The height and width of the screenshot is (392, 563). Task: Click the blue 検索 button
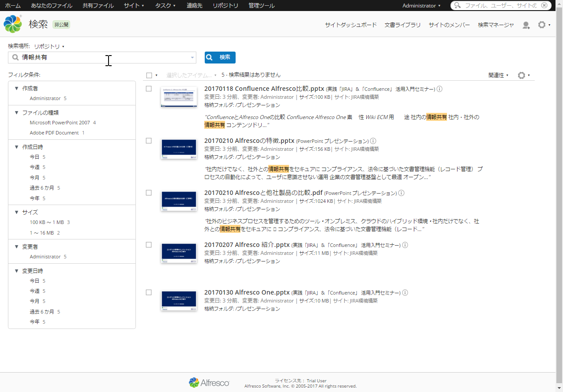[x=220, y=57]
